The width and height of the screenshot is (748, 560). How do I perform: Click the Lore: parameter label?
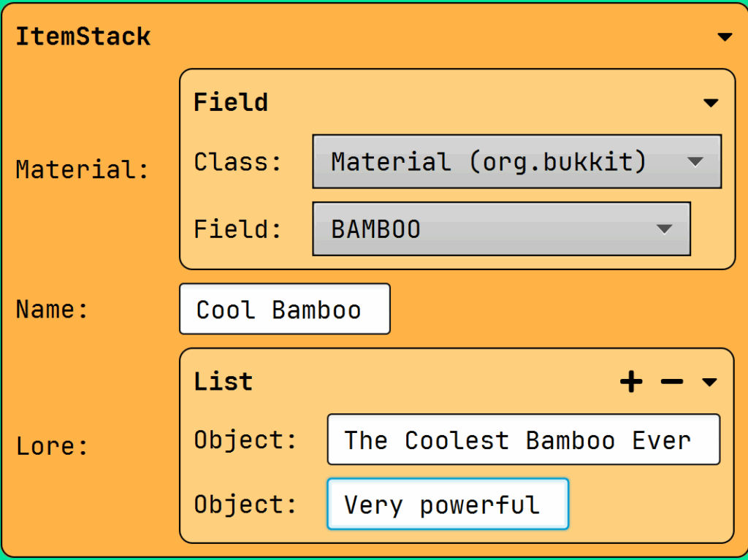pos(52,446)
